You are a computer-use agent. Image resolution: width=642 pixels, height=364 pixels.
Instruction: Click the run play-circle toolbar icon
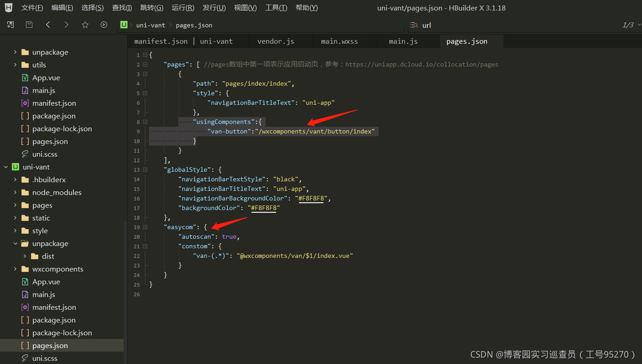104,25
